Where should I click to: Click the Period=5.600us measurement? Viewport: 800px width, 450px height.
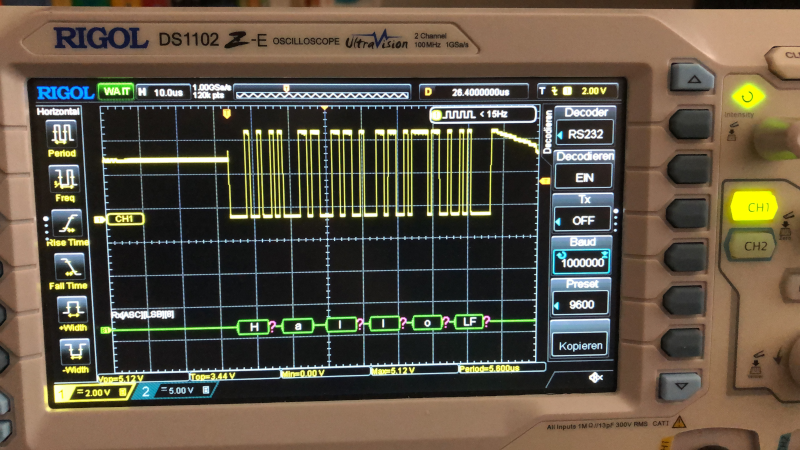489,368
